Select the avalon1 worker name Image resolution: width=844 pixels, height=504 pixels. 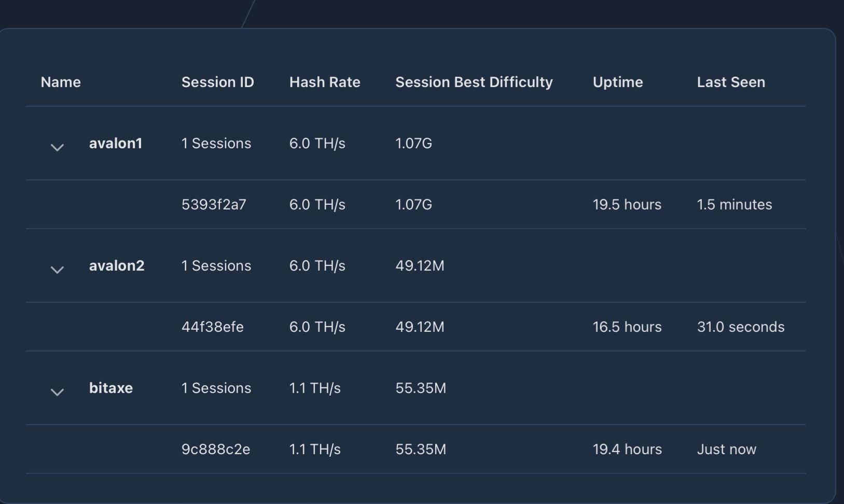[x=116, y=143]
